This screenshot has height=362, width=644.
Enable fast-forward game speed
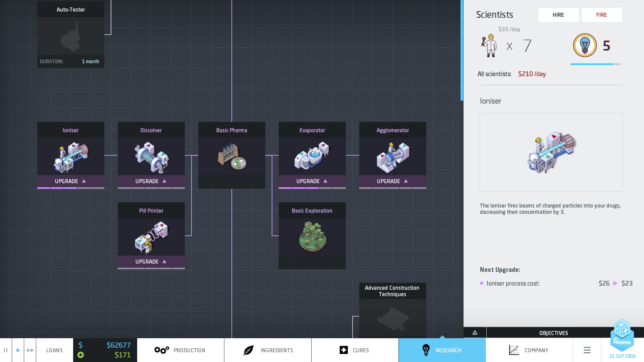(30, 350)
